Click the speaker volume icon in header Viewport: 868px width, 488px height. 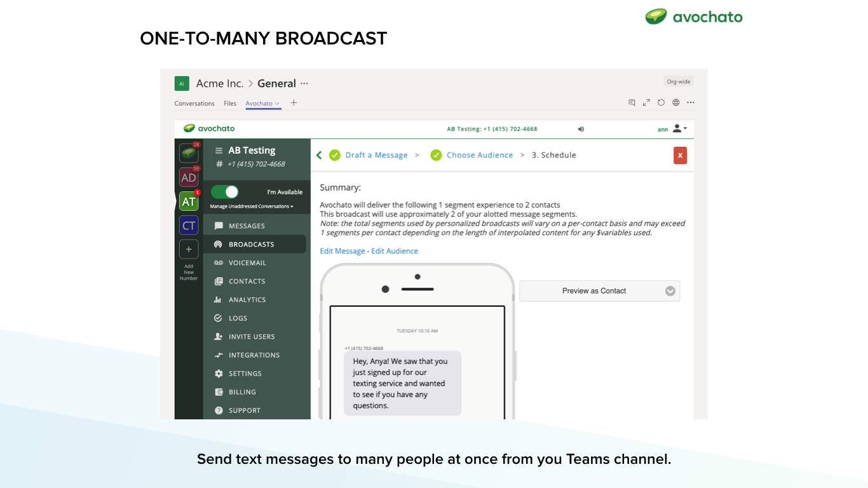581,129
